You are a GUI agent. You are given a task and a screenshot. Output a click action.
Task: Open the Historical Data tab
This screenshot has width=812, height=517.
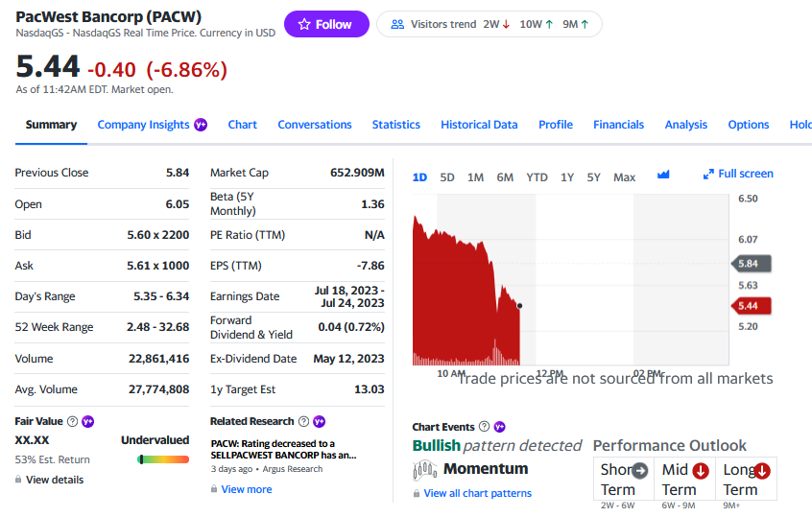479,125
